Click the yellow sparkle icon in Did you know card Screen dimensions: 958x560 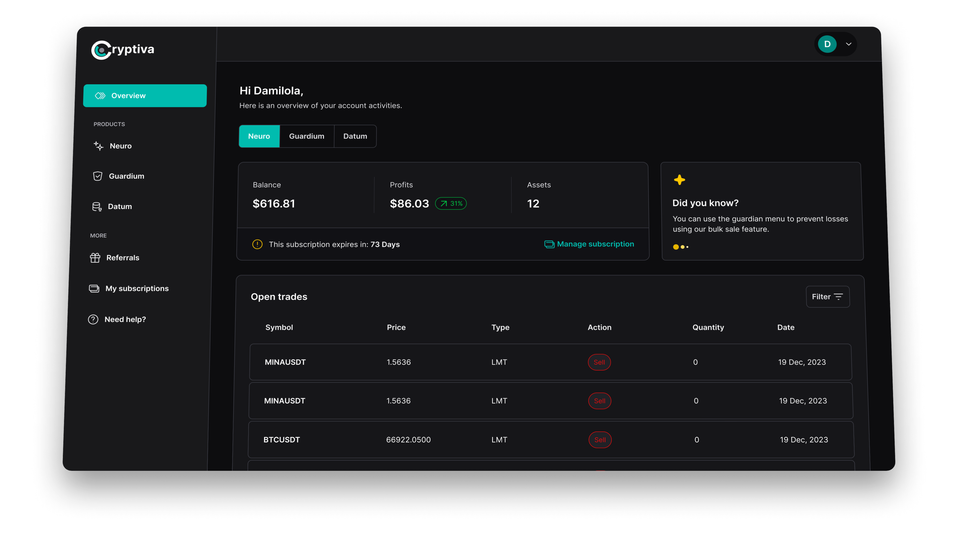[679, 180]
